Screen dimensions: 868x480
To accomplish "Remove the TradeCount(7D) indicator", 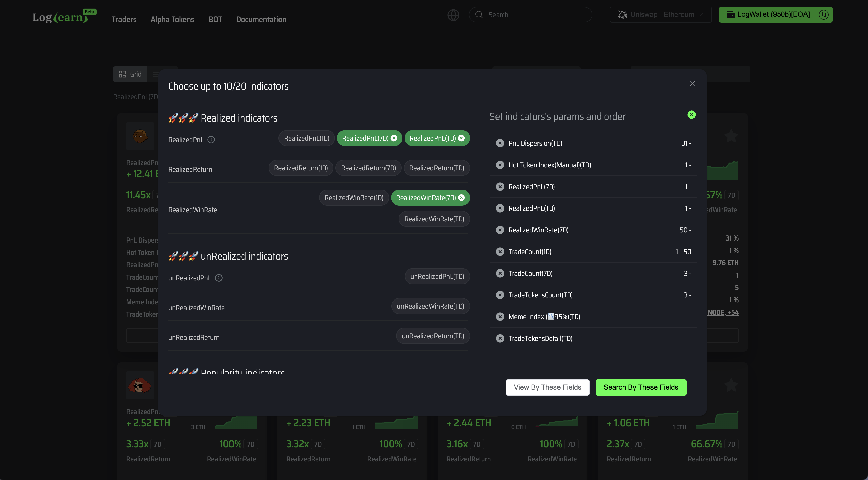I will (x=500, y=273).
